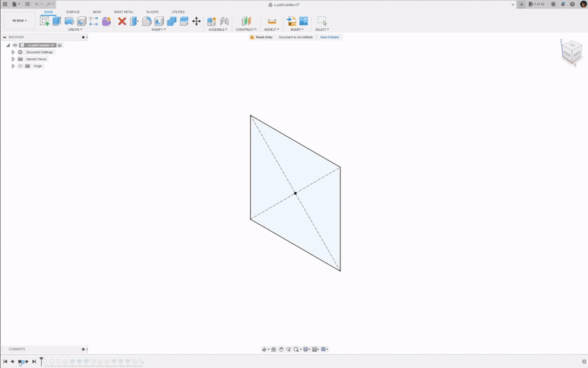Select the Insert Derive tool
The height and width of the screenshot is (368, 588).
291,21
